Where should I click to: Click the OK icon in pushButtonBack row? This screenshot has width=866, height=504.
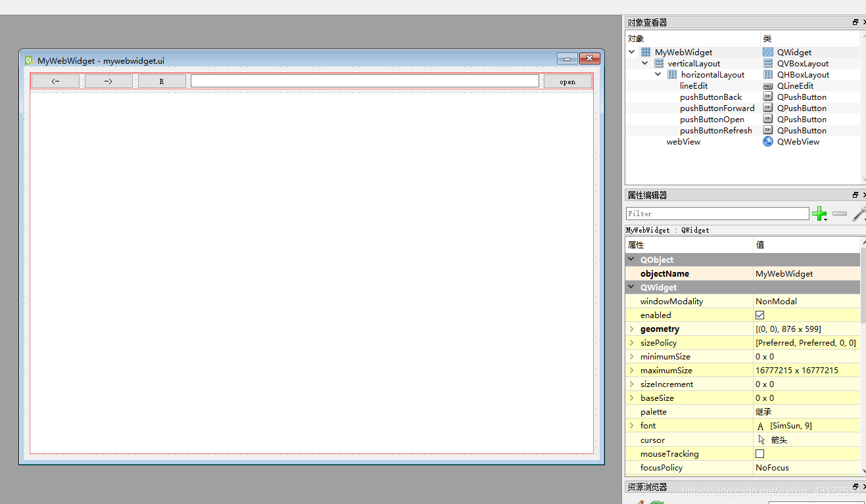(x=768, y=97)
